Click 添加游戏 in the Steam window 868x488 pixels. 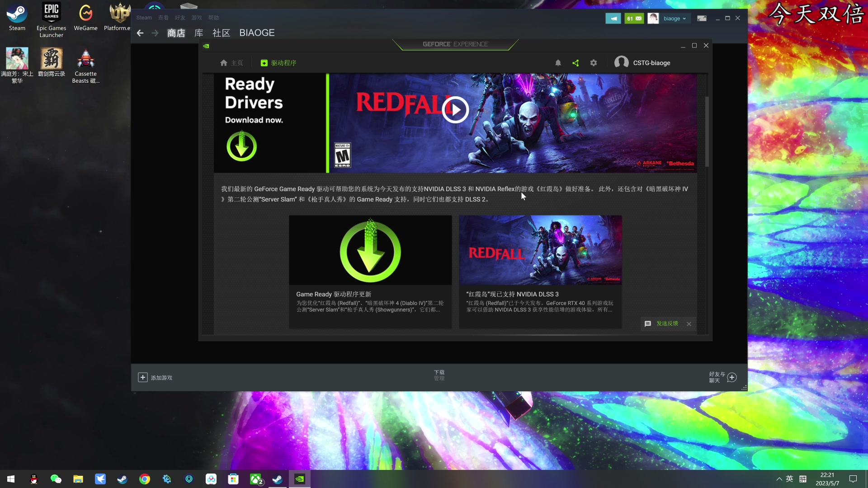tap(155, 377)
